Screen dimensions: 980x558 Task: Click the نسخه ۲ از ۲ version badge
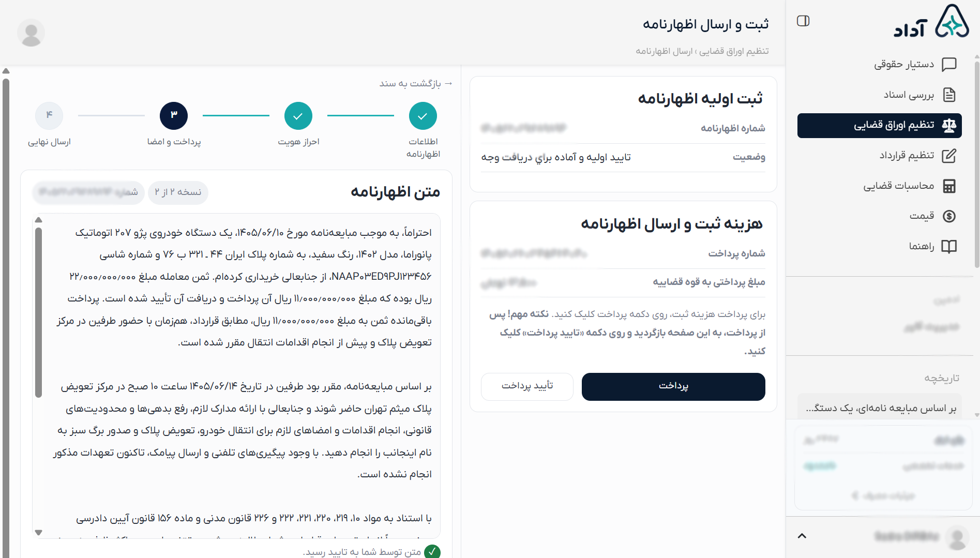[178, 192]
